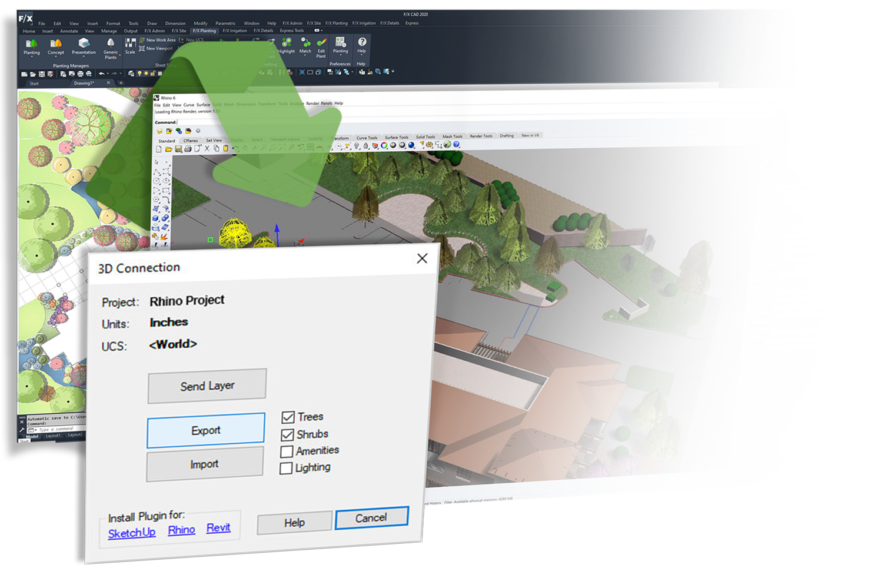Uncheck the Trees checkbox
The image size is (875, 588).
288,417
